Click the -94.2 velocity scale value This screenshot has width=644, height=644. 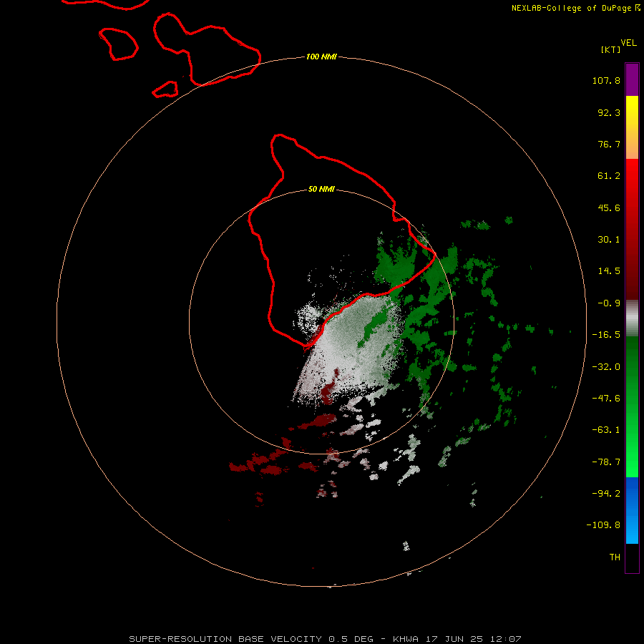[x=606, y=493]
